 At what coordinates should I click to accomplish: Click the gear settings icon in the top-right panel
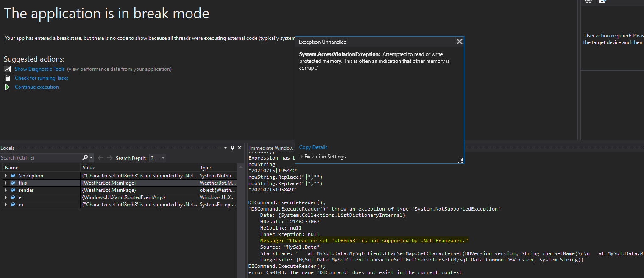click(x=588, y=2)
